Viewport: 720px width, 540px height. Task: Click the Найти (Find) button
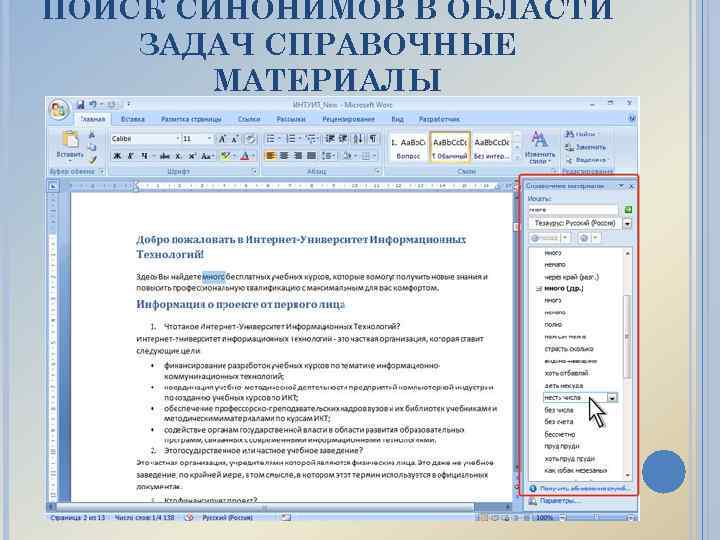580,135
